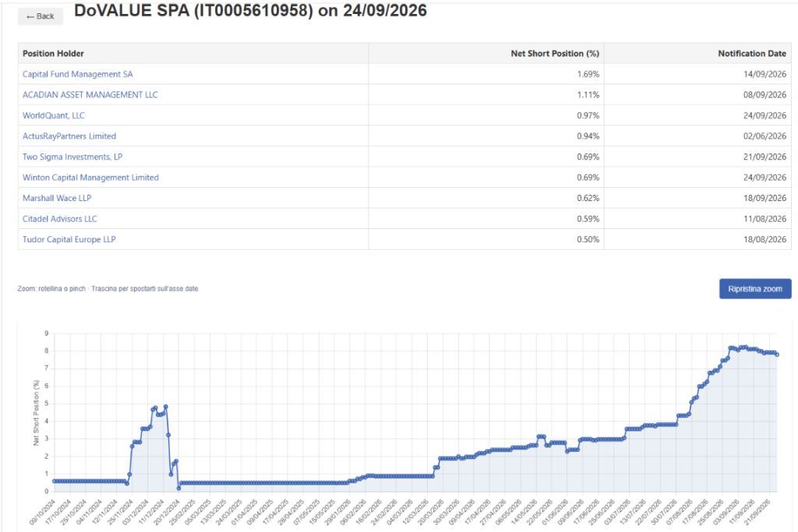Open Capital Fund Management SA link
Viewport: 798px width, 532px height.
click(x=77, y=74)
